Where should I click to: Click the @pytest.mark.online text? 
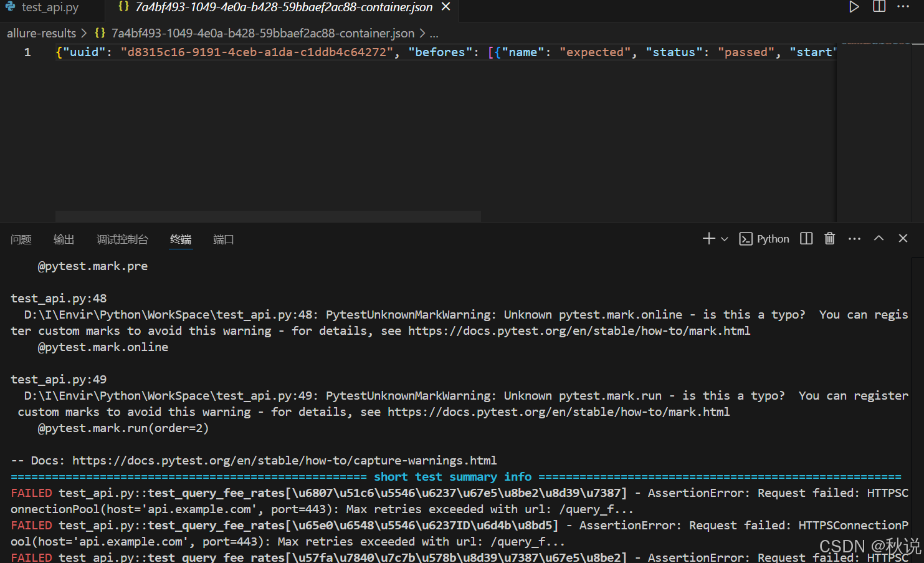coord(103,347)
